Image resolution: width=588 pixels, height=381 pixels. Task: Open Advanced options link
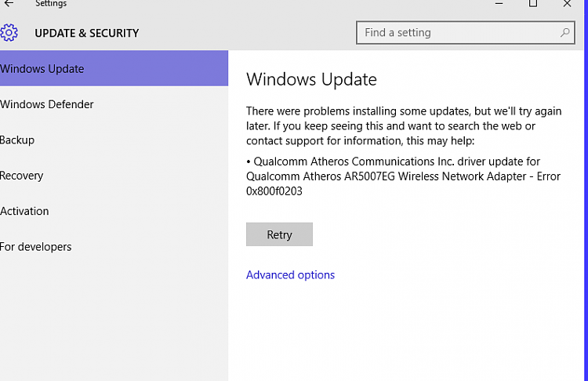[x=290, y=275]
